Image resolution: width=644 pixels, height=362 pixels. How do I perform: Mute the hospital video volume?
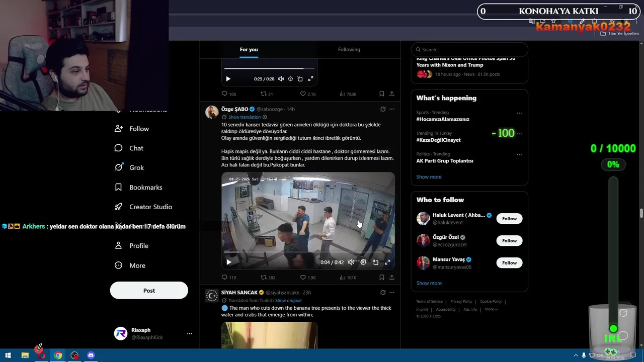click(x=351, y=262)
